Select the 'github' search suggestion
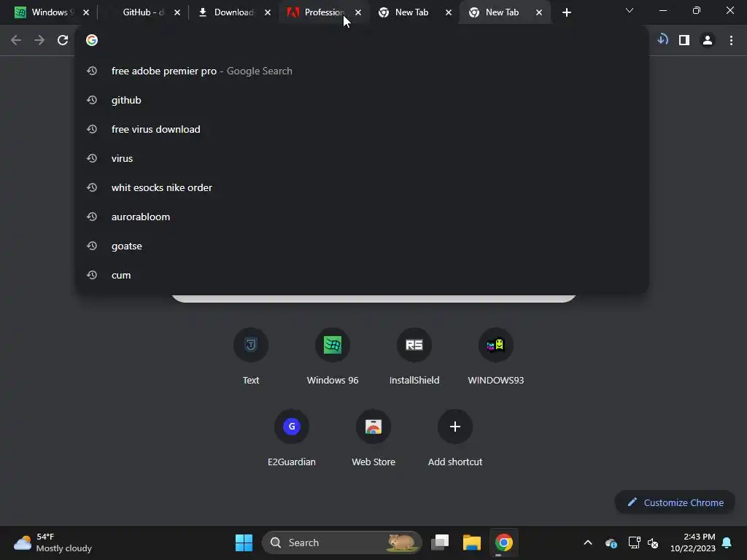Screen dimensions: 747x560 click(x=362, y=100)
